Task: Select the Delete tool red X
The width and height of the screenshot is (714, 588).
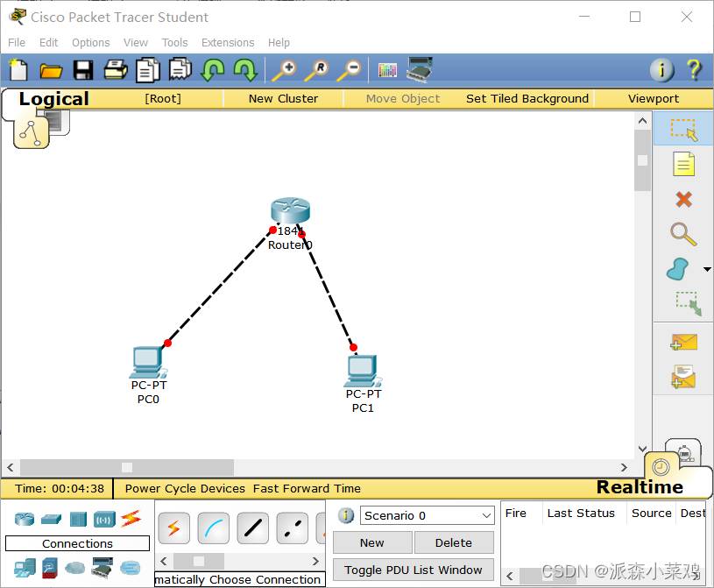Action: click(683, 200)
